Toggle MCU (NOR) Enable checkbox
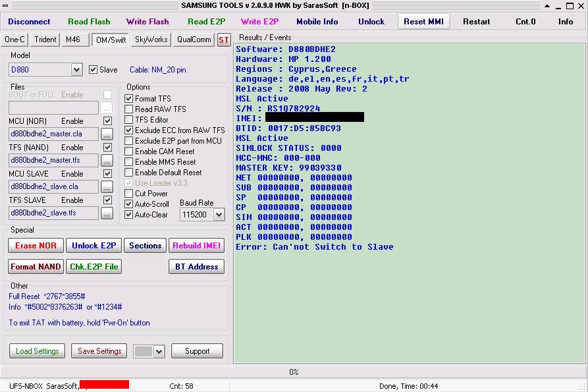This screenshot has width=588, height=392. pos(107,121)
